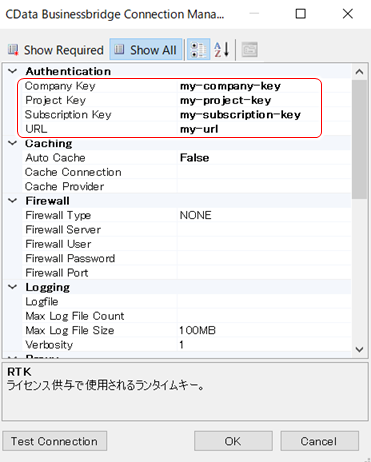Click the Logfile value cell
This screenshot has height=462, width=371.
point(264,302)
